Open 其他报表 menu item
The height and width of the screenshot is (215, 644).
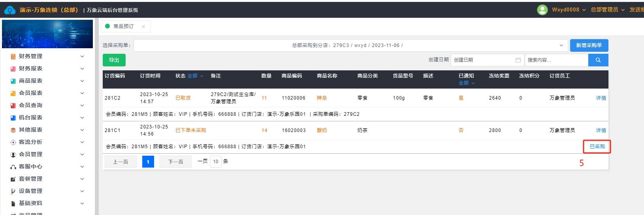tap(47, 130)
